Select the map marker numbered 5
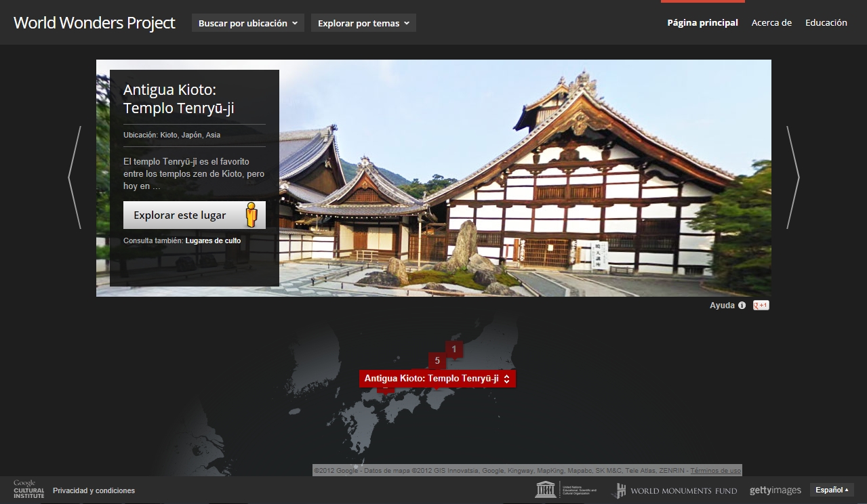This screenshot has width=867, height=504. click(437, 360)
